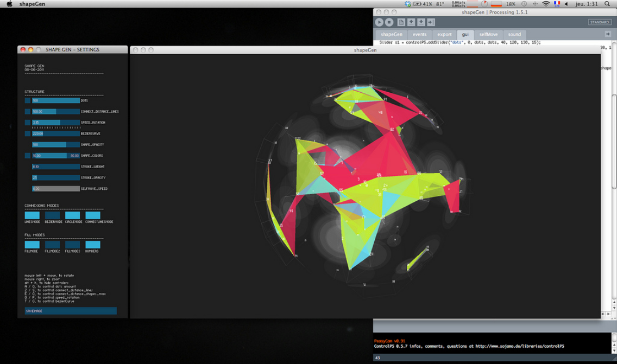Enable BEZIERMODE connection mode
617x364 pixels.
click(52, 215)
